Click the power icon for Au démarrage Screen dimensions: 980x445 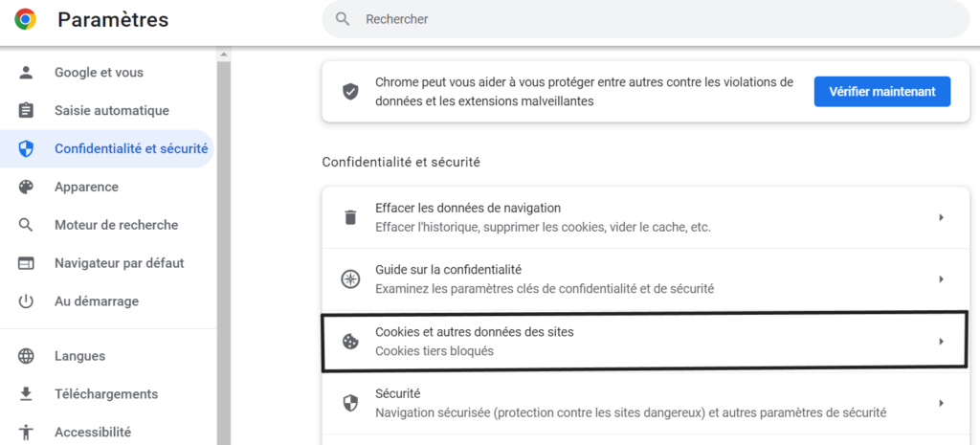26,301
